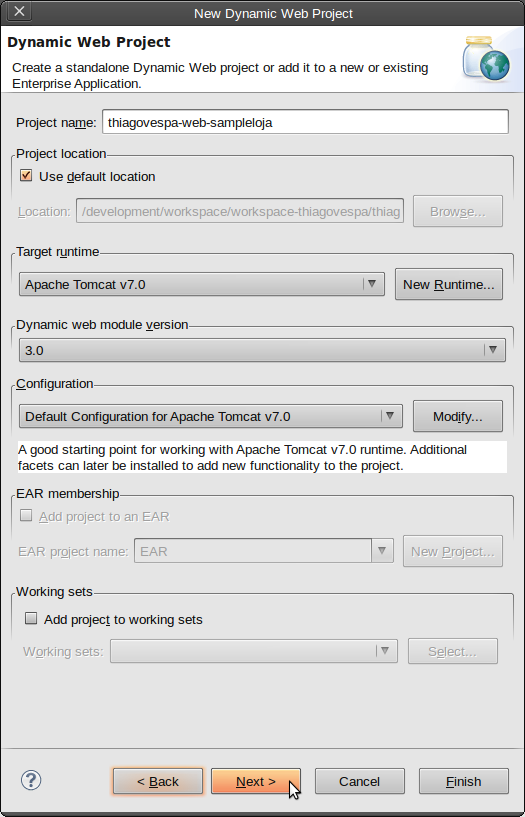The image size is (525, 817).
Task: Click the help question mark icon
Action: click(x=31, y=780)
